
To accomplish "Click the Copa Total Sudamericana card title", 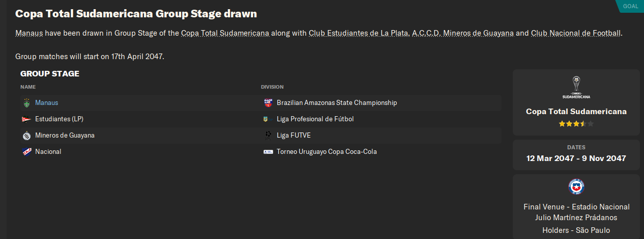I will 576,112.
